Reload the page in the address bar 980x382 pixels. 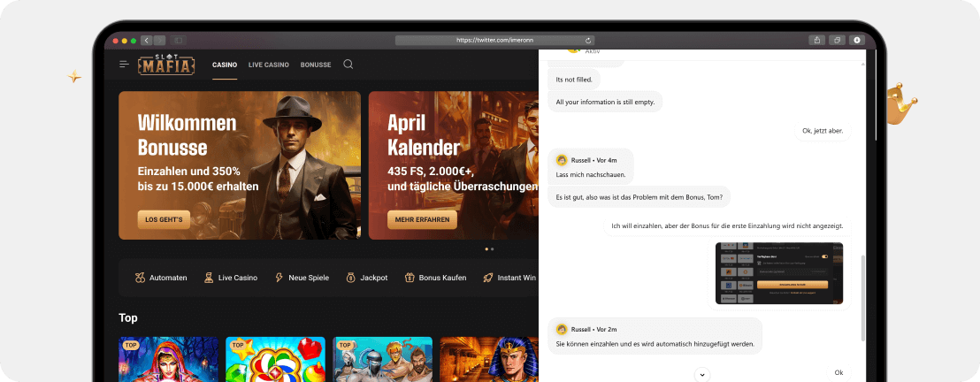(x=588, y=41)
